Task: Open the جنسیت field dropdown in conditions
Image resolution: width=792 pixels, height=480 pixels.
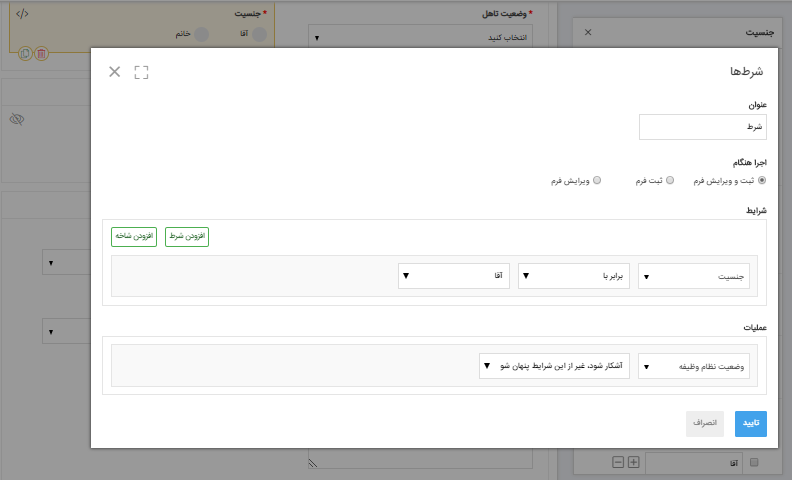Action: pyautogui.click(x=693, y=276)
